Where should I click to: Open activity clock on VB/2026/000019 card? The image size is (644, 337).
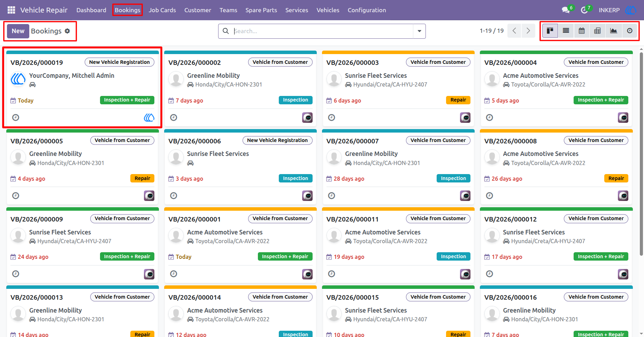pos(16,118)
